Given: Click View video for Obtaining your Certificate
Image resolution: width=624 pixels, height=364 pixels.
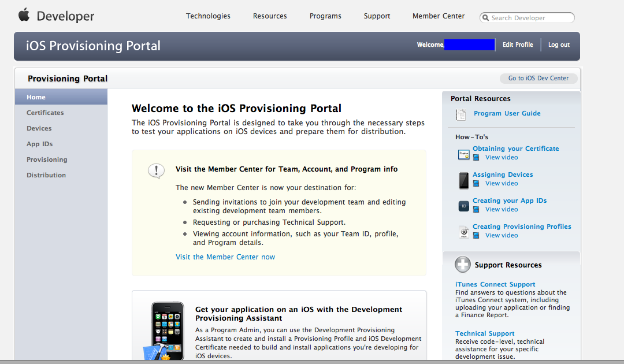Looking at the screenshot, I should [x=502, y=158].
